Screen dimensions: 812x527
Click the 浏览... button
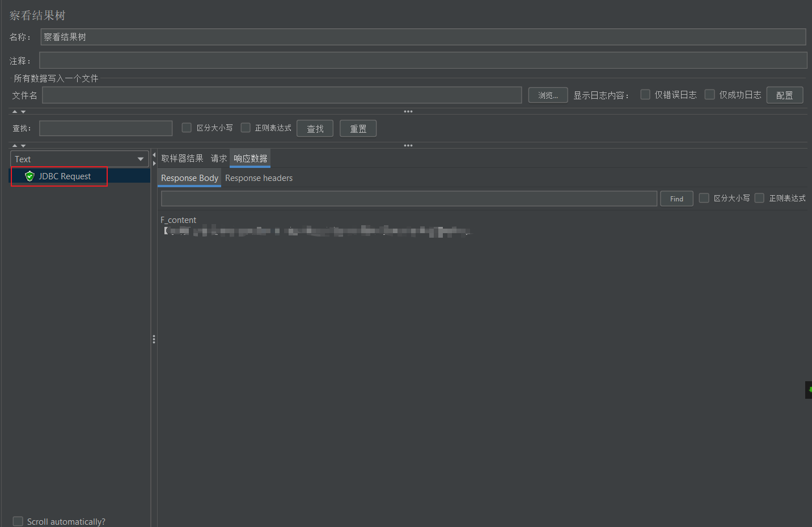coord(548,95)
